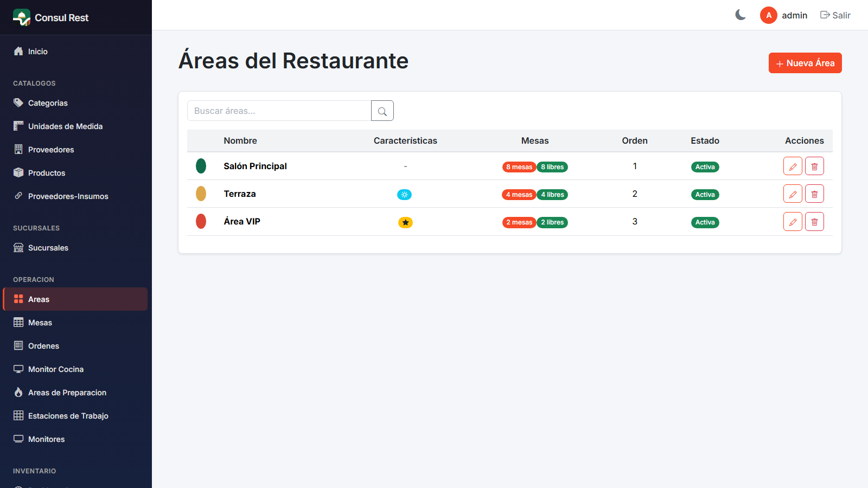Edit Terraza with pencil icon
The image size is (868, 488).
pyautogui.click(x=793, y=194)
